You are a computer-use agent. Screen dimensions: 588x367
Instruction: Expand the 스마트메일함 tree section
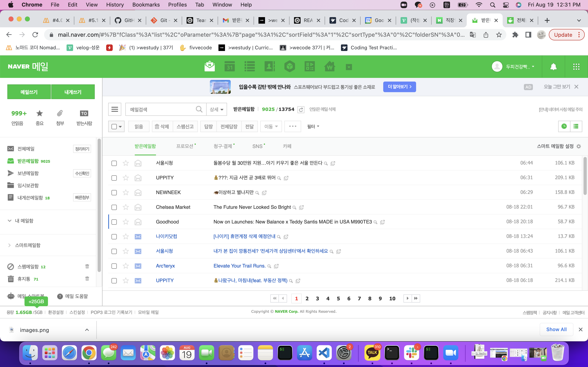coord(9,245)
